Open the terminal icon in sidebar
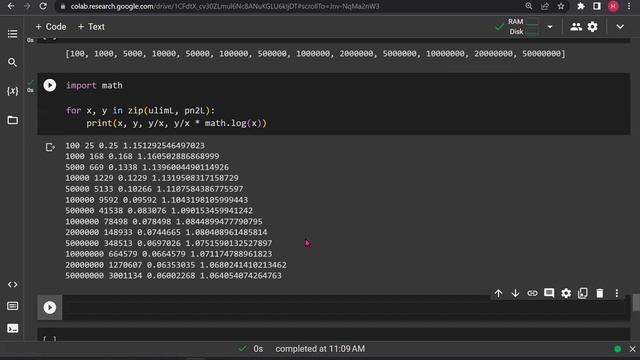The image size is (640, 360). (12, 328)
